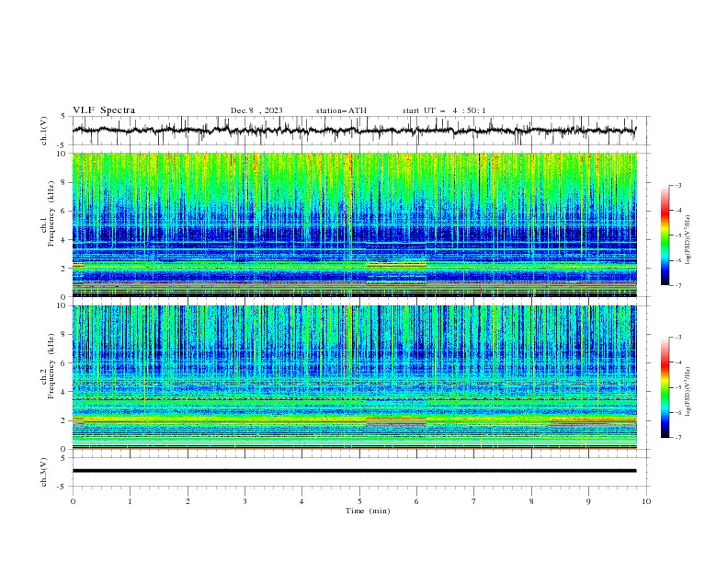Click time axis tick label '10'
This screenshot has height=563, width=728.
(646, 501)
